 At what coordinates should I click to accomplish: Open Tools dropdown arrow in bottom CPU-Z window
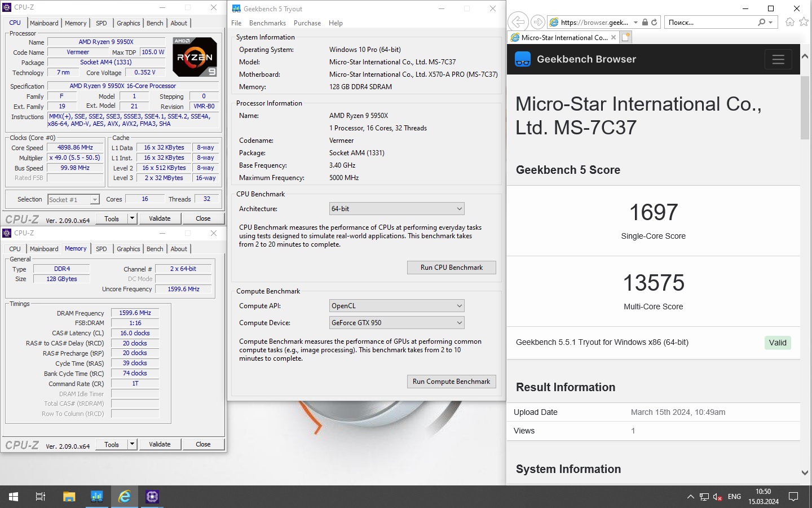(x=132, y=444)
